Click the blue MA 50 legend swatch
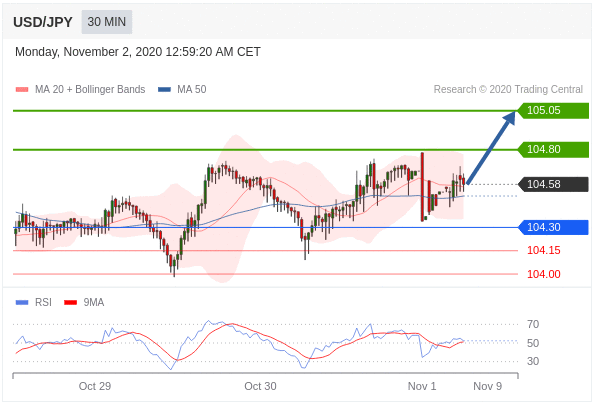The height and width of the screenshot is (404, 598). pyautogui.click(x=164, y=90)
